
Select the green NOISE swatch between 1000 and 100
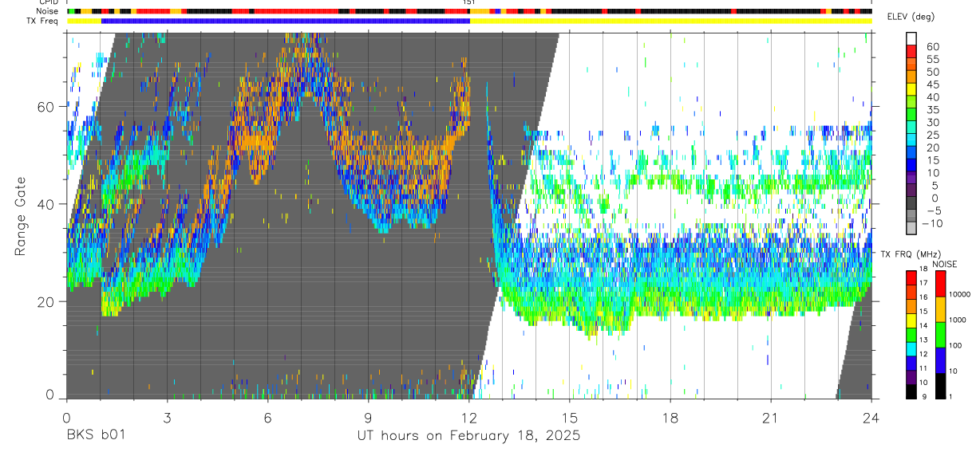click(x=941, y=335)
